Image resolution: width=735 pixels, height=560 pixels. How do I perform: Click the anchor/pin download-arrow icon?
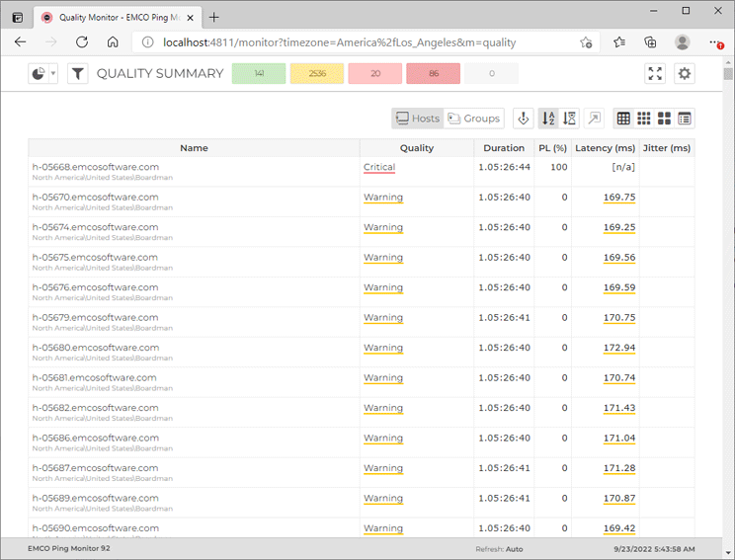coord(524,119)
